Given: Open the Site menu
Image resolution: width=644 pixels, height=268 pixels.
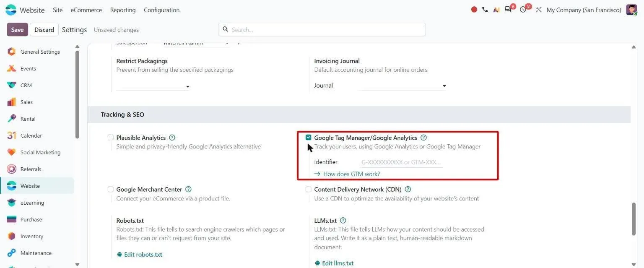Looking at the screenshot, I should 57,10.
